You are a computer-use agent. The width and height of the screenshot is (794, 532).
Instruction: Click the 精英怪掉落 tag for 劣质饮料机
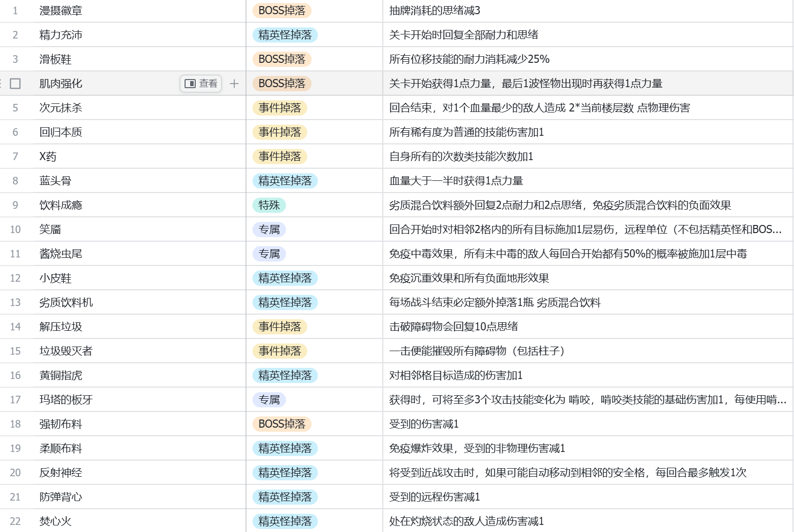point(285,302)
